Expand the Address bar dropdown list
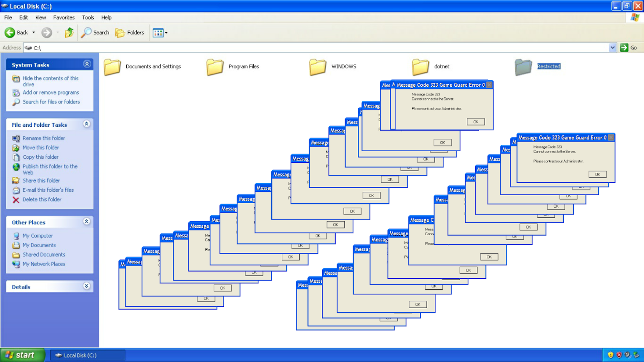The image size is (644, 362). [613, 48]
